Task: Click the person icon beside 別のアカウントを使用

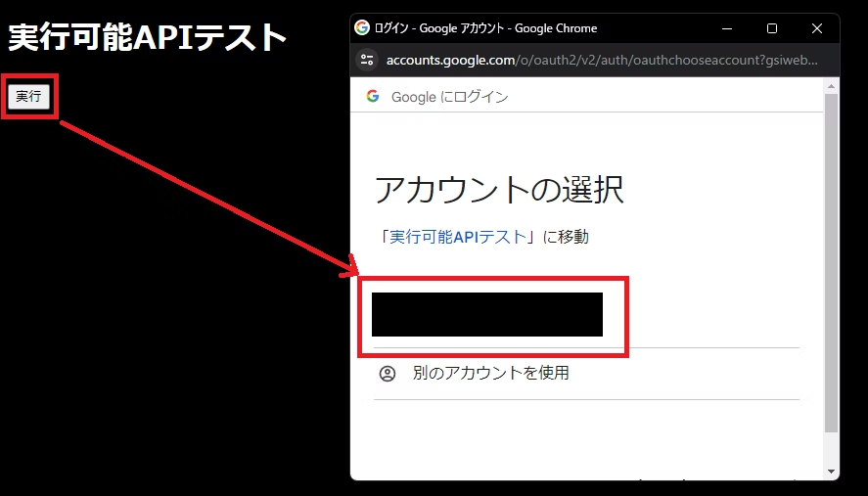Action: click(388, 374)
